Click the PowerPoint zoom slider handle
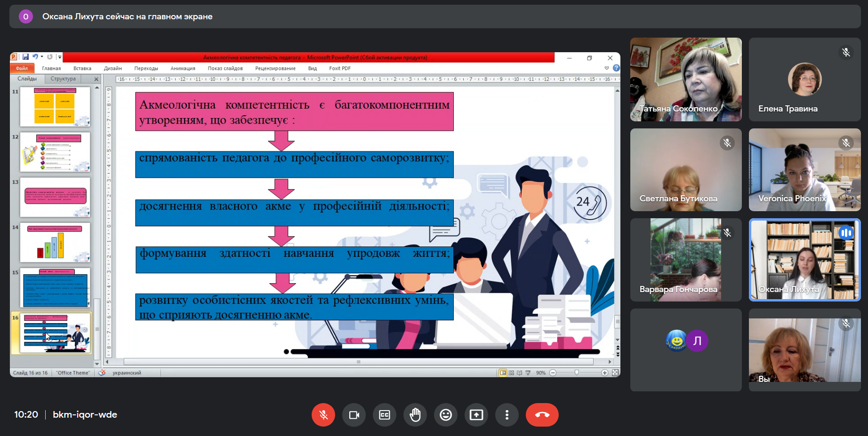The width and height of the screenshot is (868, 436). [577, 373]
